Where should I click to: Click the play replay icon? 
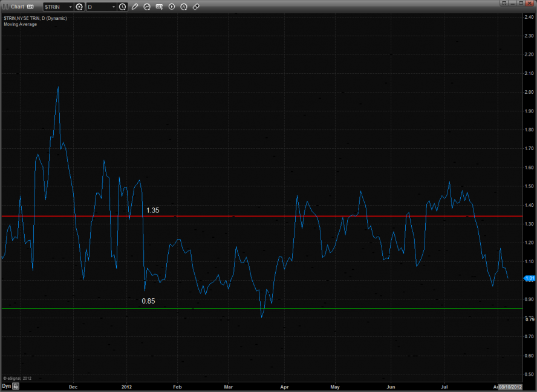172,7
